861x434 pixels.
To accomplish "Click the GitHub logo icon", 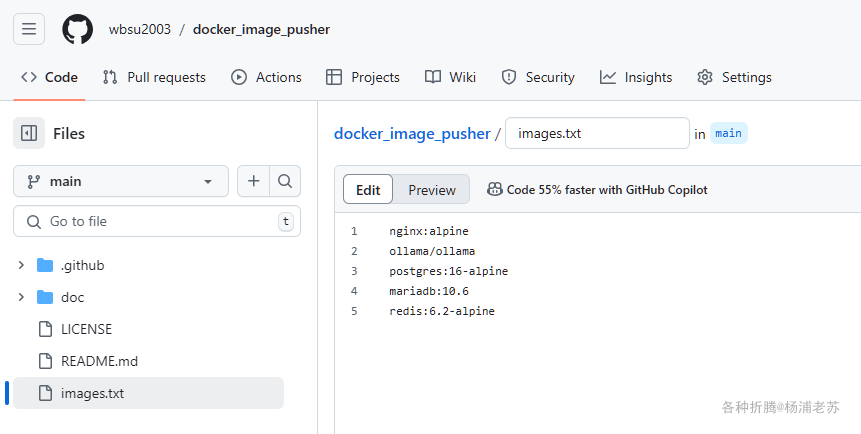I will (x=77, y=29).
